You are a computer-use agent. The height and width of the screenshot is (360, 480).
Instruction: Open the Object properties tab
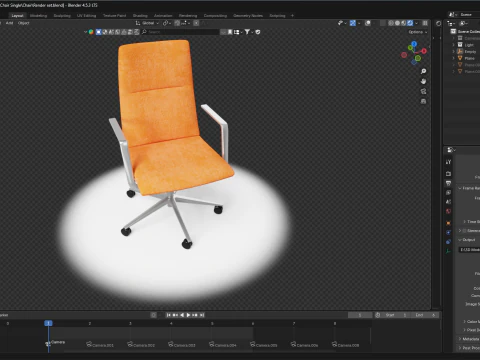448,223
